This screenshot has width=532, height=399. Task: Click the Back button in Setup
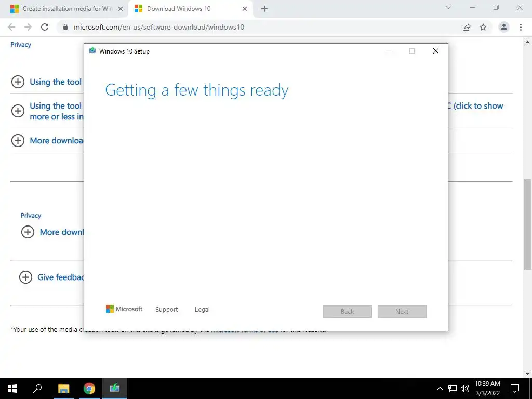[348, 312]
